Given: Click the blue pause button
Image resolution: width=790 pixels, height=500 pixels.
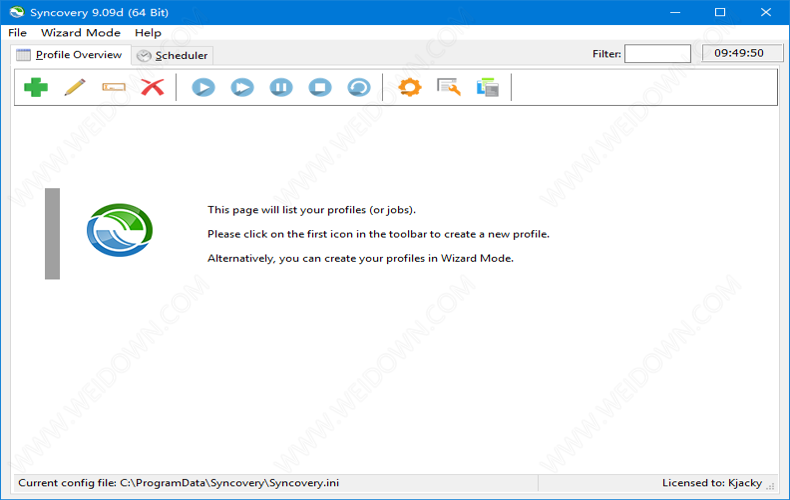Looking at the screenshot, I should (281, 87).
